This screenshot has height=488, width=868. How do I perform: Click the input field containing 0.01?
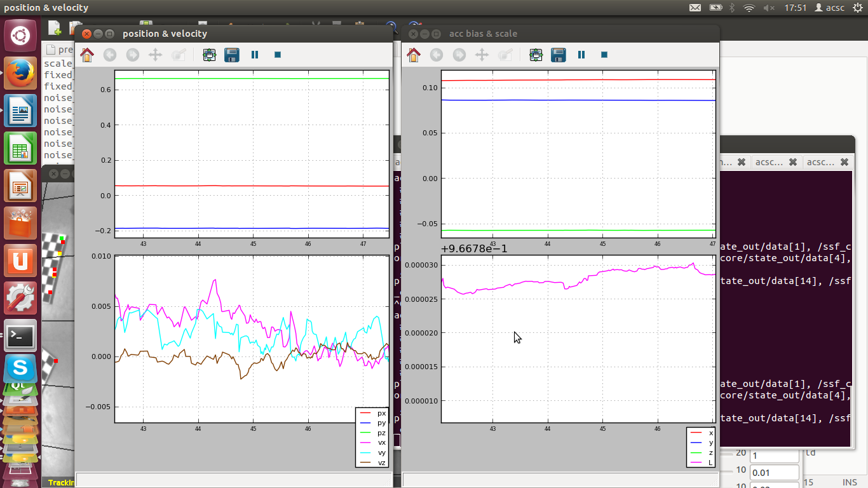[774, 473]
